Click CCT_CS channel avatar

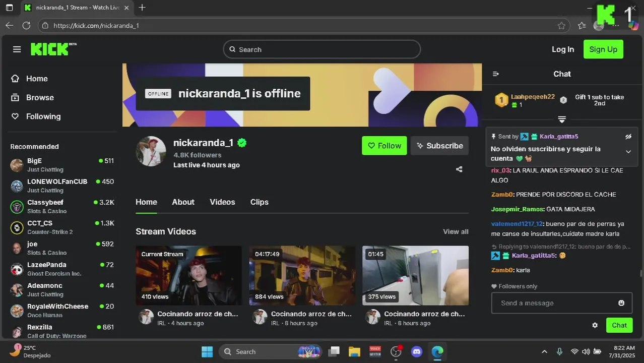point(17,227)
